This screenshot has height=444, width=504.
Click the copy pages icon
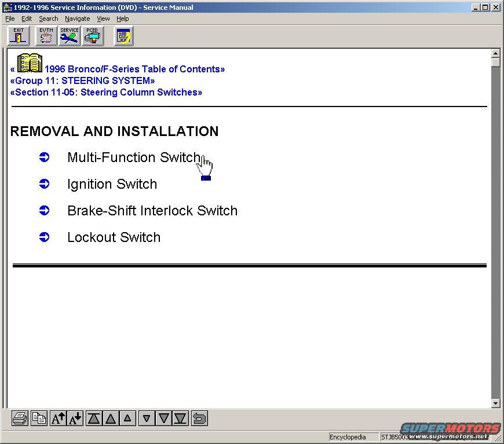point(39,419)
